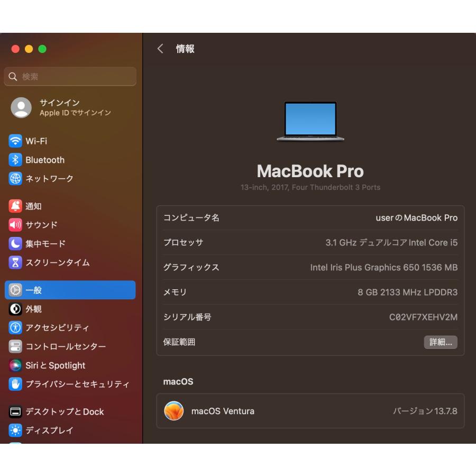Click the プロセッサ label
Screen dimensions: 476x476
[184, 243]
